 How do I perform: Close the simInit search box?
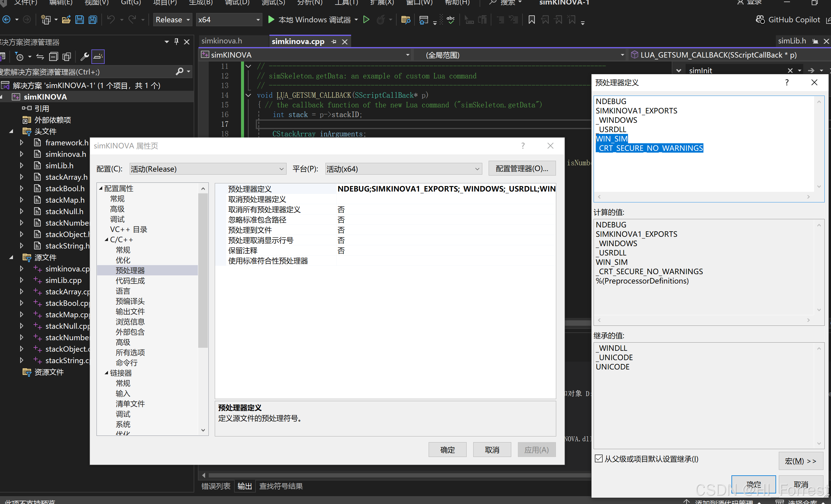790,70
